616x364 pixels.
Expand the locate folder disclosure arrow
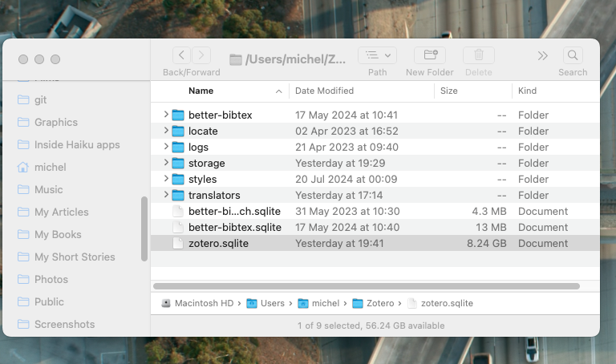click(166, 131)
